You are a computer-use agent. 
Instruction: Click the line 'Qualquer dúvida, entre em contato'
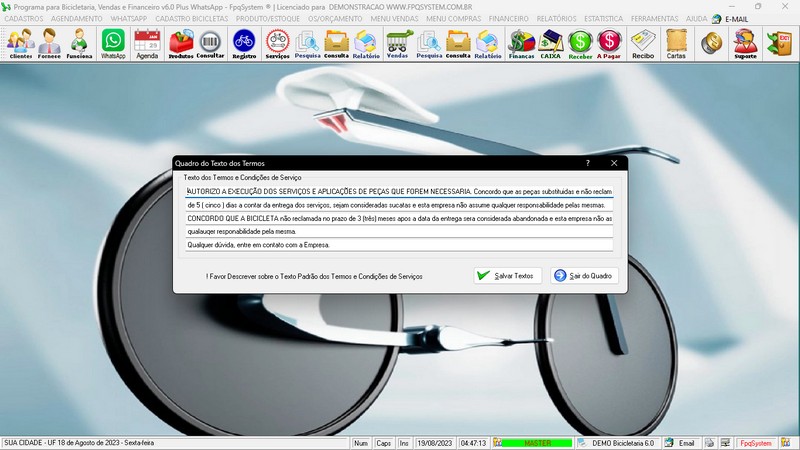tap(399, 245)
